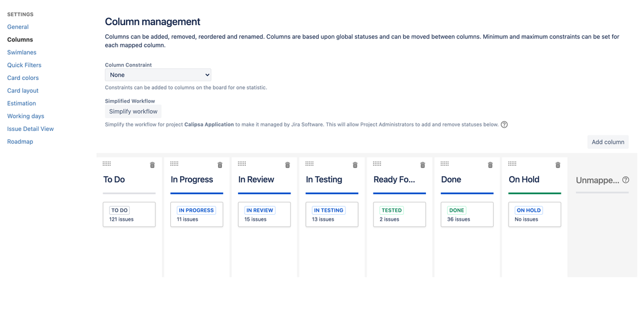Open help icon next to Simplified Workflow text
Screen dimensions: 644x309
coord(505,125)
